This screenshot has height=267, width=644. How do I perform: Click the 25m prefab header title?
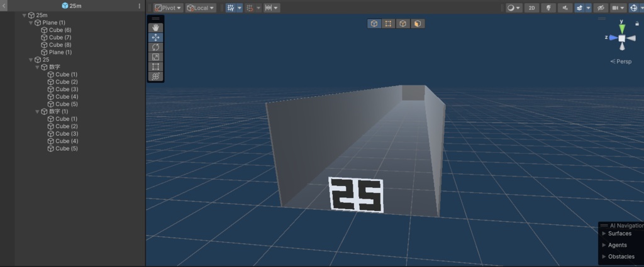pyautogui.click(x=72, y=6)
